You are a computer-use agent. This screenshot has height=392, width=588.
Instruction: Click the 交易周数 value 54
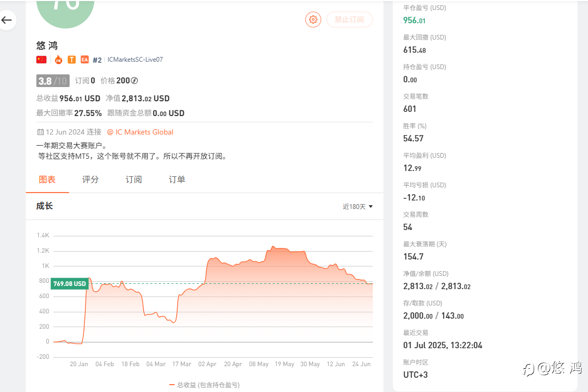(x=408, y=227)
